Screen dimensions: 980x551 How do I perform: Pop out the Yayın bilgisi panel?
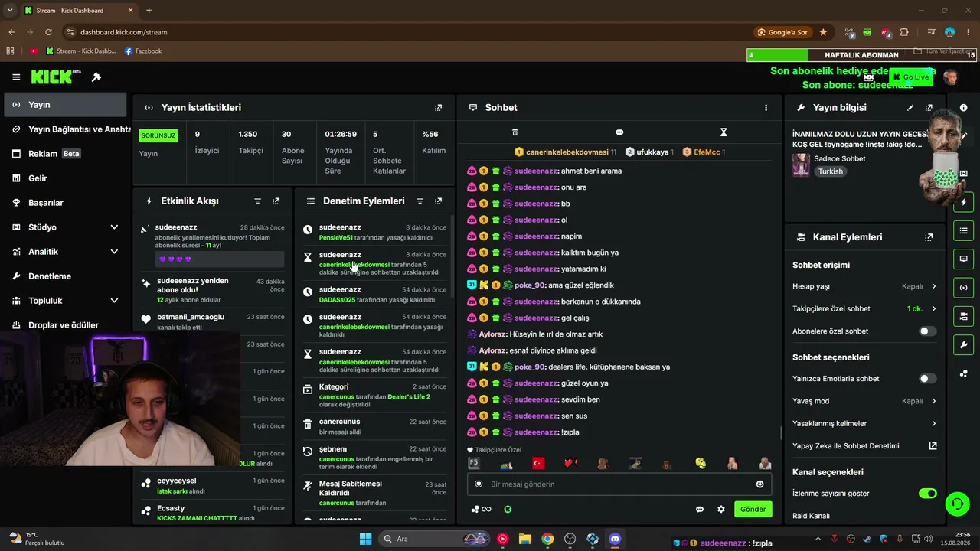[x=929, y=108]
